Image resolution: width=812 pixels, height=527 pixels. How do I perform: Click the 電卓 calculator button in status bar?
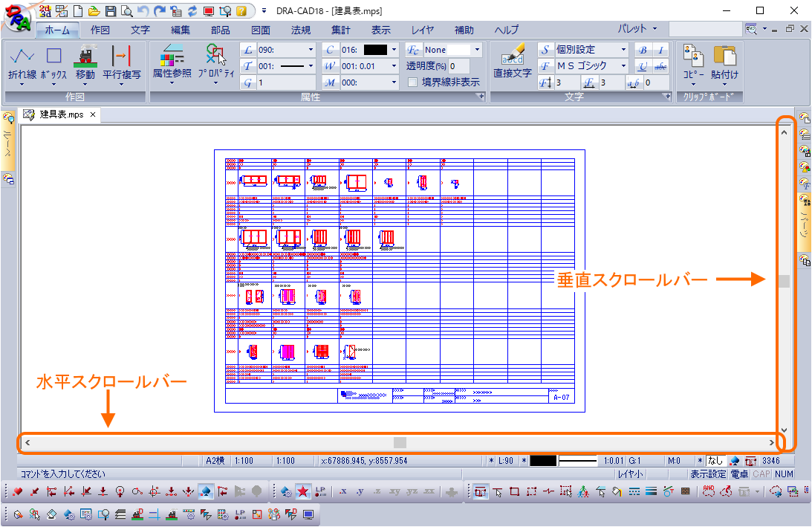click(739, 473)
